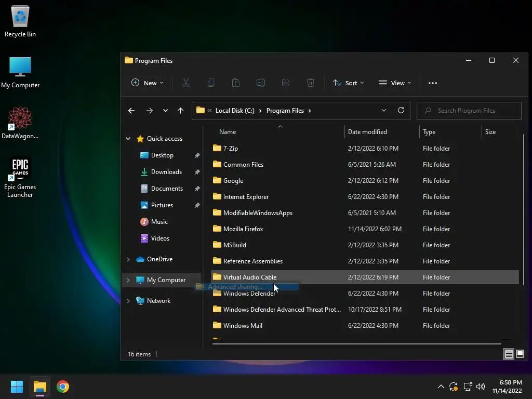
Task: Open the Windows Start menu
Action: [x=17, y=387]
